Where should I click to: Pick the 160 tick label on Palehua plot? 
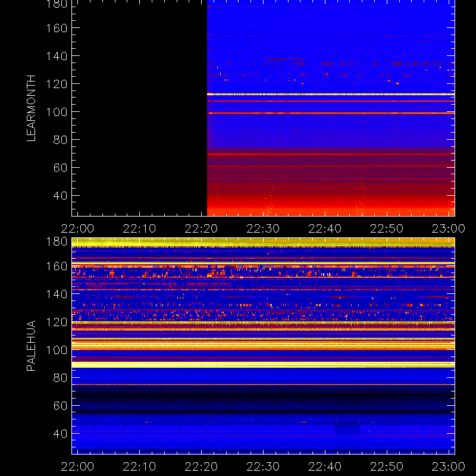pyautogui.click(x=57, y=266)
